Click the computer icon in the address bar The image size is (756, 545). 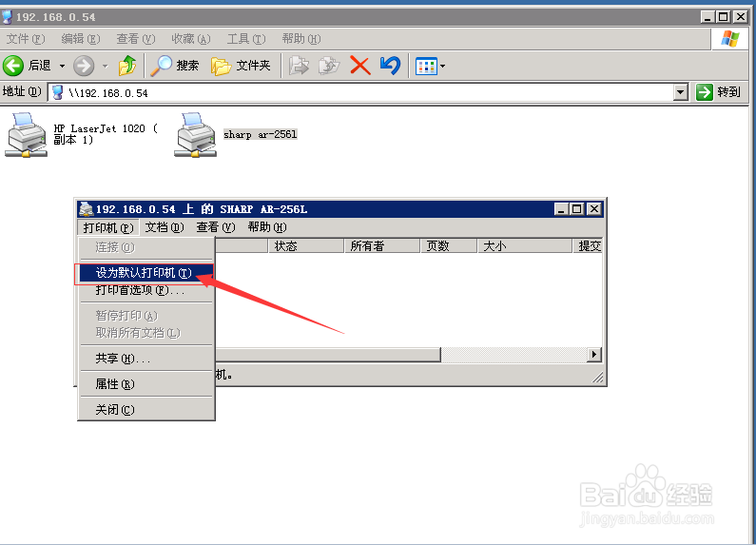pos(58,92)
